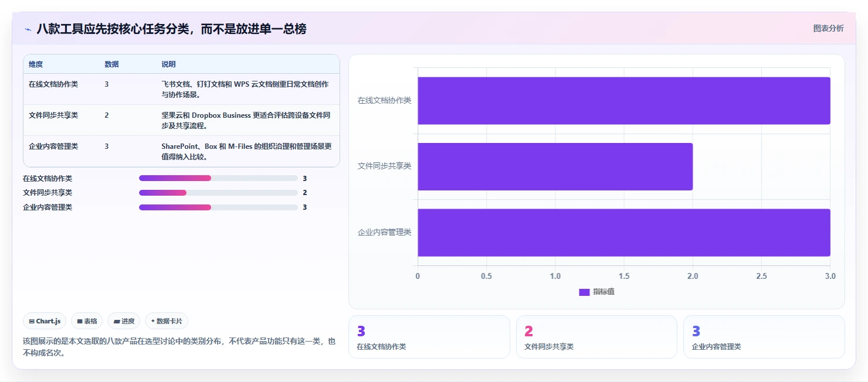Screen dimensions: 868x382
Task: Click the 在线文档协作类 chart axis label
Action: pyautogui.click(x=384, y=100)
